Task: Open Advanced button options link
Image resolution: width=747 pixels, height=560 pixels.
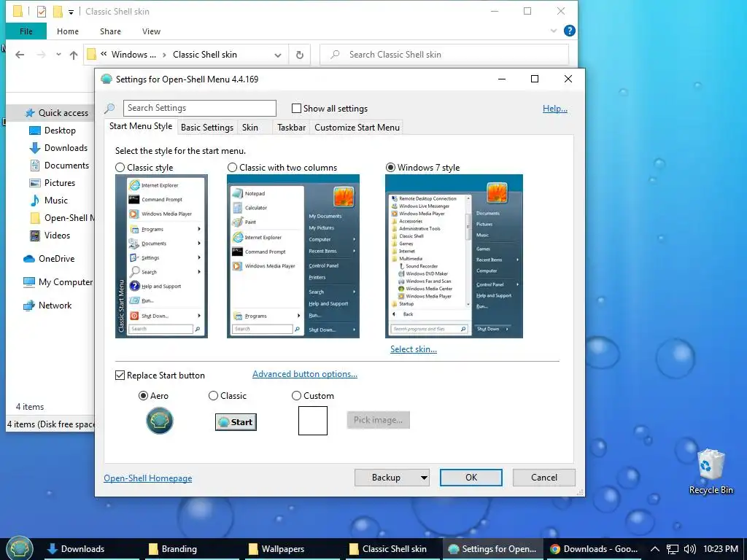Action: 304,374
